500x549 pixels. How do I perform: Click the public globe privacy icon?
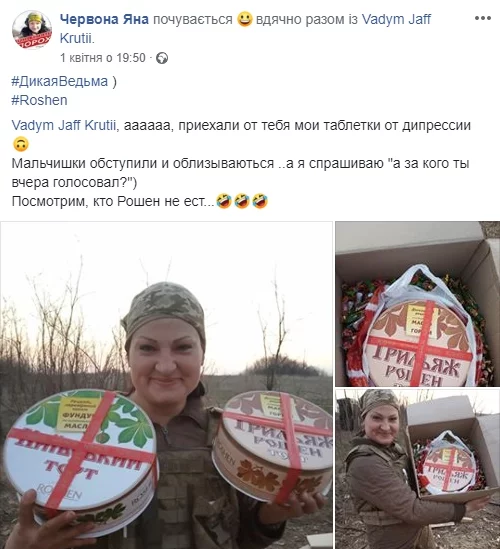162,58
